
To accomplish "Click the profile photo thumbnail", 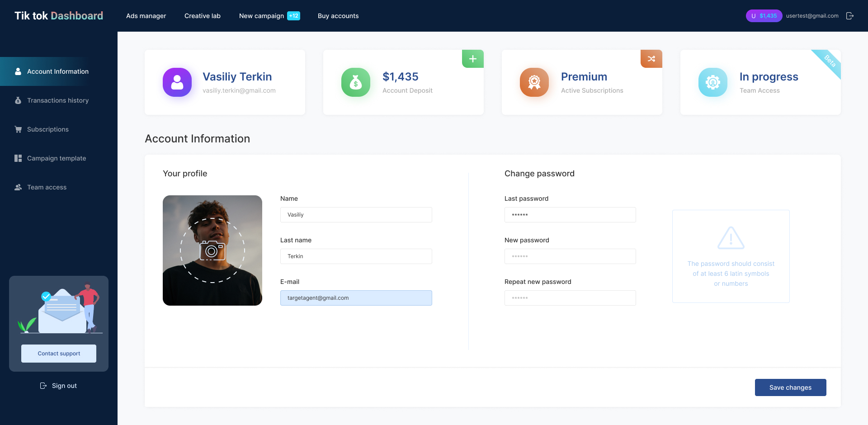I will pyautogui.click(x=212, y=250).
